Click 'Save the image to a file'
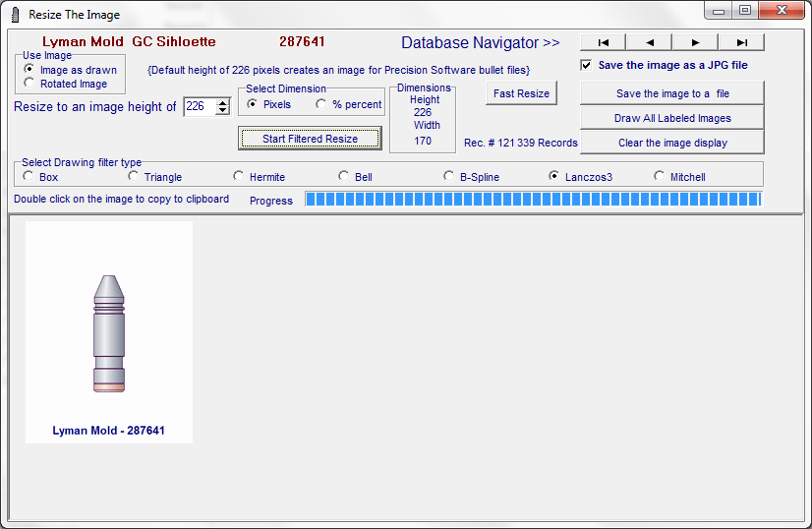Viewport: 812px width, 529px height. click(x=672, y=93)
